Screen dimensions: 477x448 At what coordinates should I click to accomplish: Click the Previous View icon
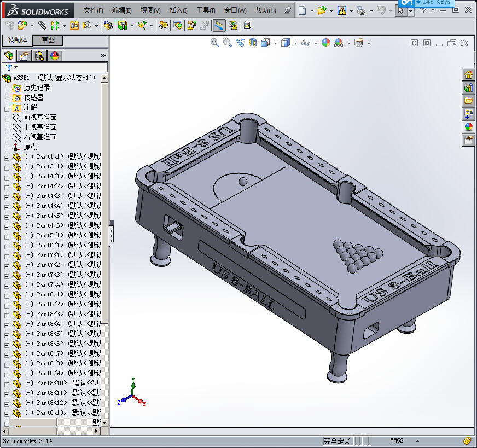240,43
